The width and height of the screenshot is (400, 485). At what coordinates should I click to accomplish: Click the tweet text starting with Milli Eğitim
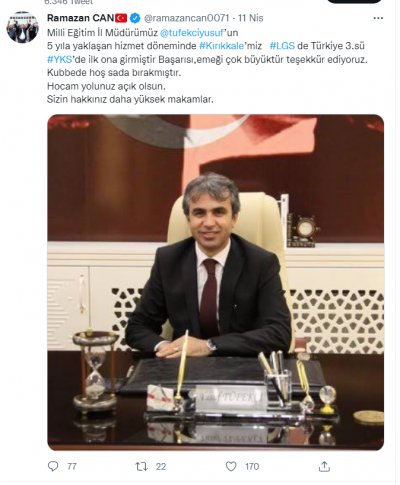[x=207, y=66]
